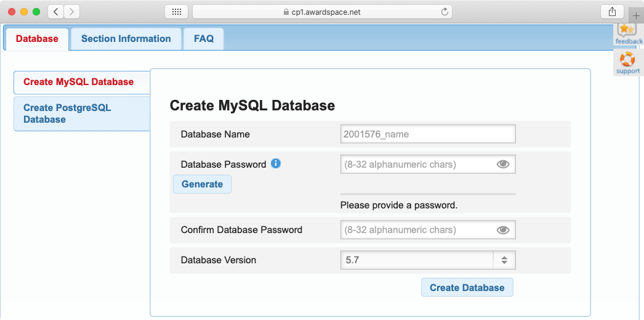
Task: Open the Database Version dropdown
Action: pyautogui.click(x=417, y=260)
